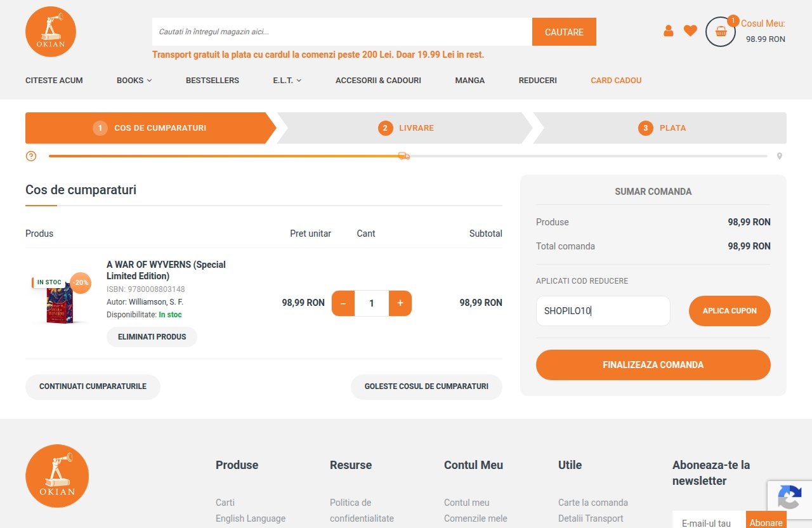Click the APLICA CUPON button
Screen dimensions: 812x528
[730, 311]
